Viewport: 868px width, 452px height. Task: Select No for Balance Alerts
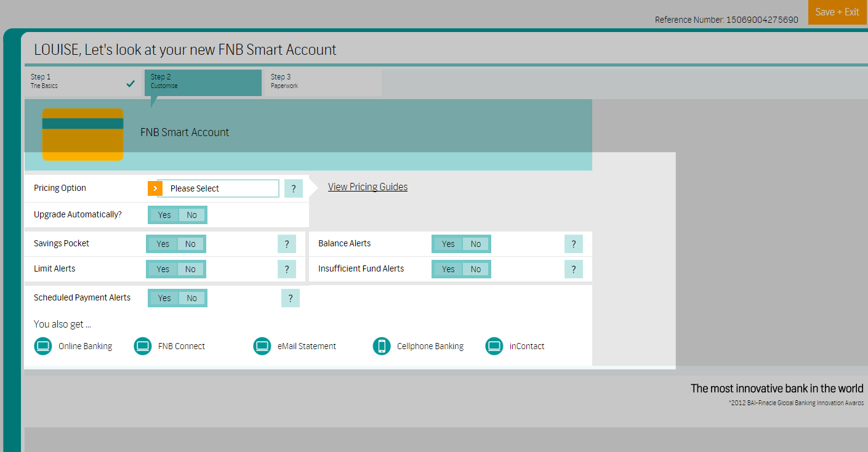pos(476,244)
